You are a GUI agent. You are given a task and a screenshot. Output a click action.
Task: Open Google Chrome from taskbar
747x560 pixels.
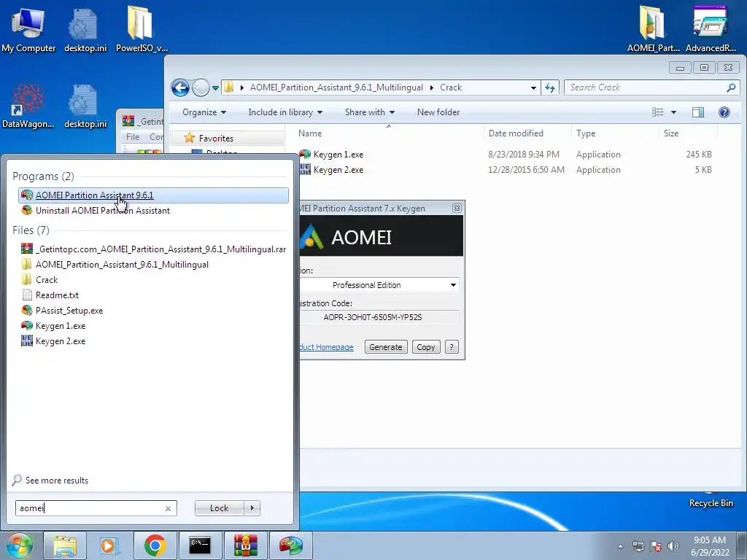155,545
